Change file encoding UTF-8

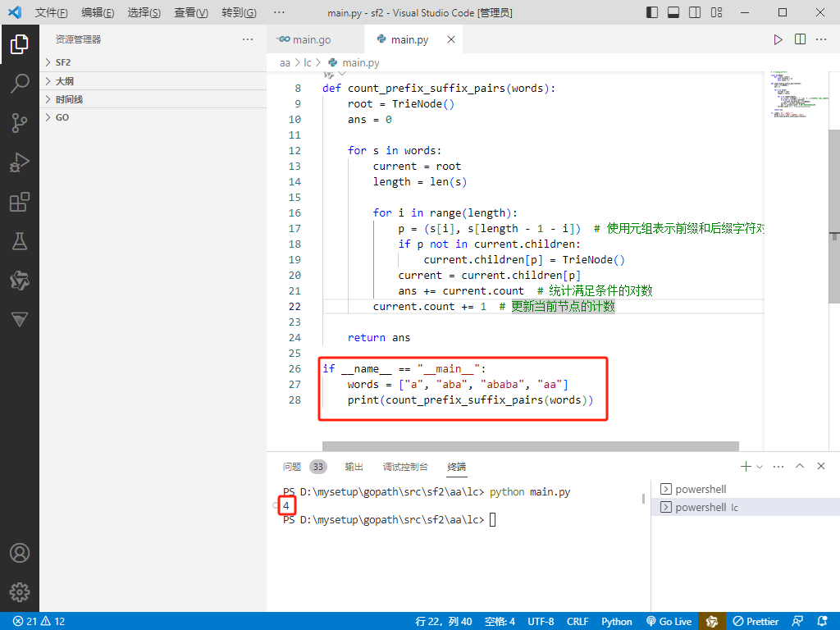point(541,622)
